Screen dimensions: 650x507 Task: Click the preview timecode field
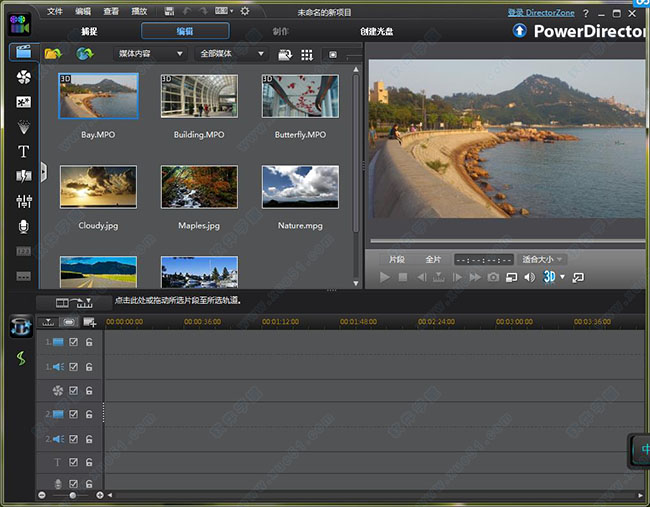coord(484,260)
